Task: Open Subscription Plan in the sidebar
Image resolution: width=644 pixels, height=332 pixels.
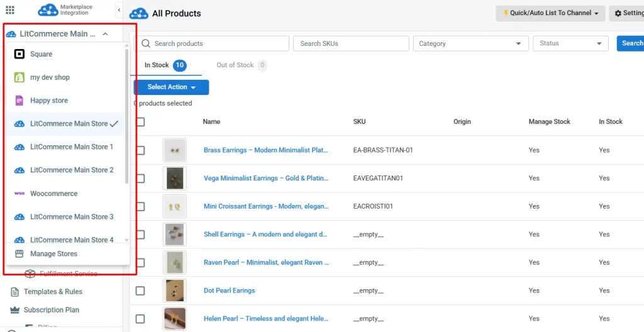Action: coord(52,310)
